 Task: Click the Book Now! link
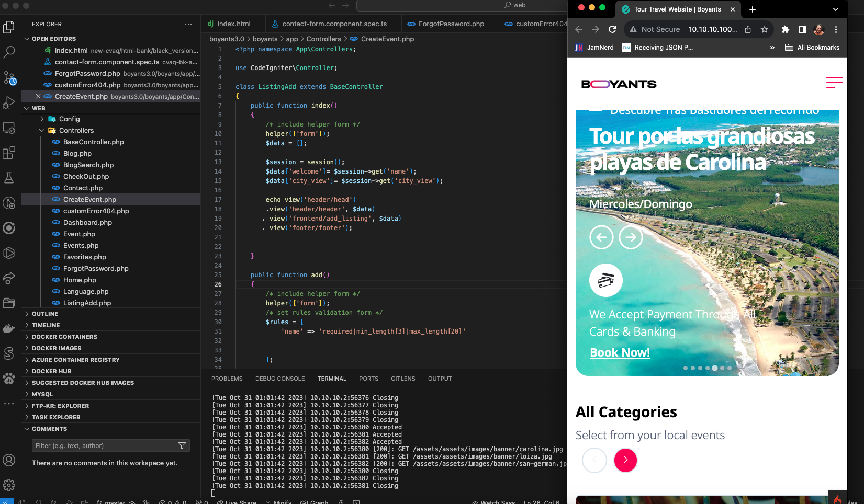(620, 353)
